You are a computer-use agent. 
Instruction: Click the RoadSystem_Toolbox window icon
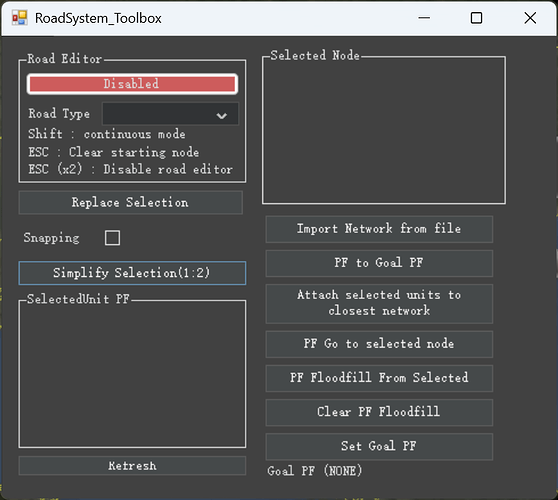click(20, 18)
